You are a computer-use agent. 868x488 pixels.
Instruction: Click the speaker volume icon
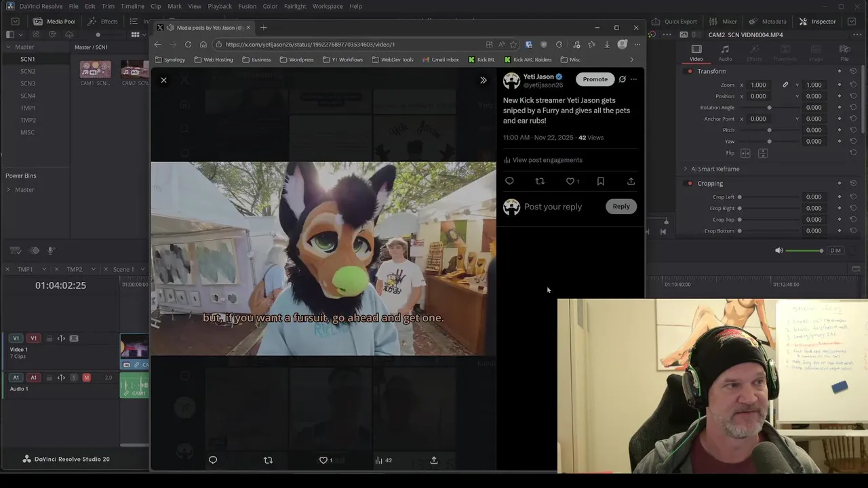779,251
